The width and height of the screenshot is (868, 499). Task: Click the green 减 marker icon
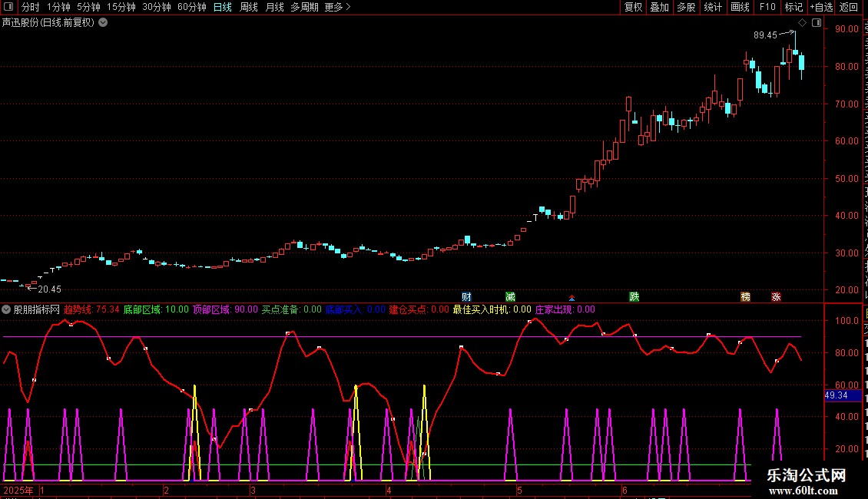[510, 297]
